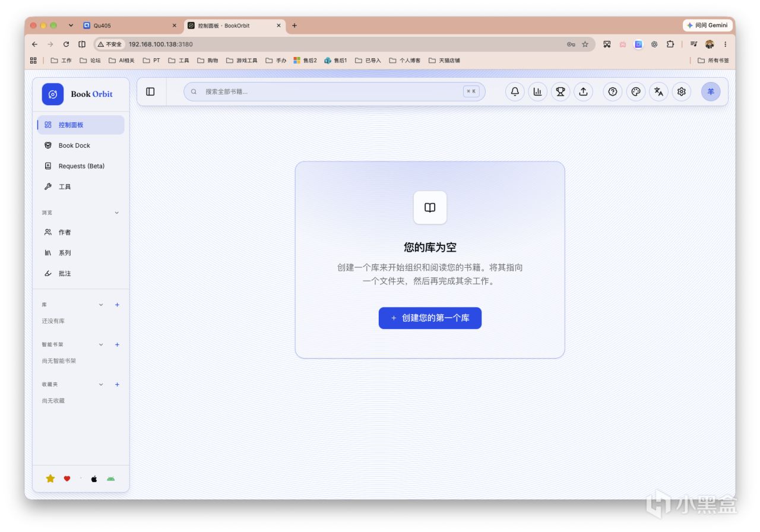Open the settings gear icon in BookOrbit

click(x=682, y=91)
